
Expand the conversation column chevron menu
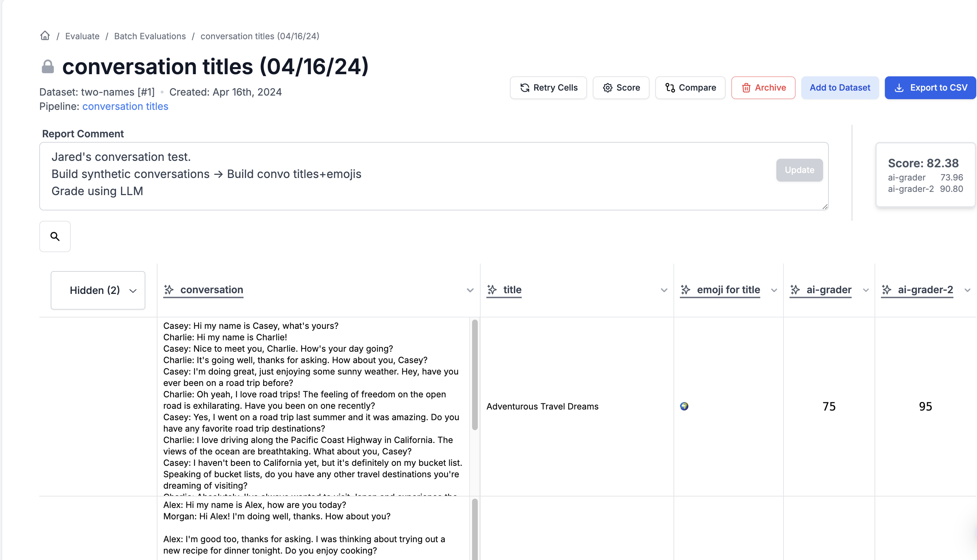pos(470,290)
